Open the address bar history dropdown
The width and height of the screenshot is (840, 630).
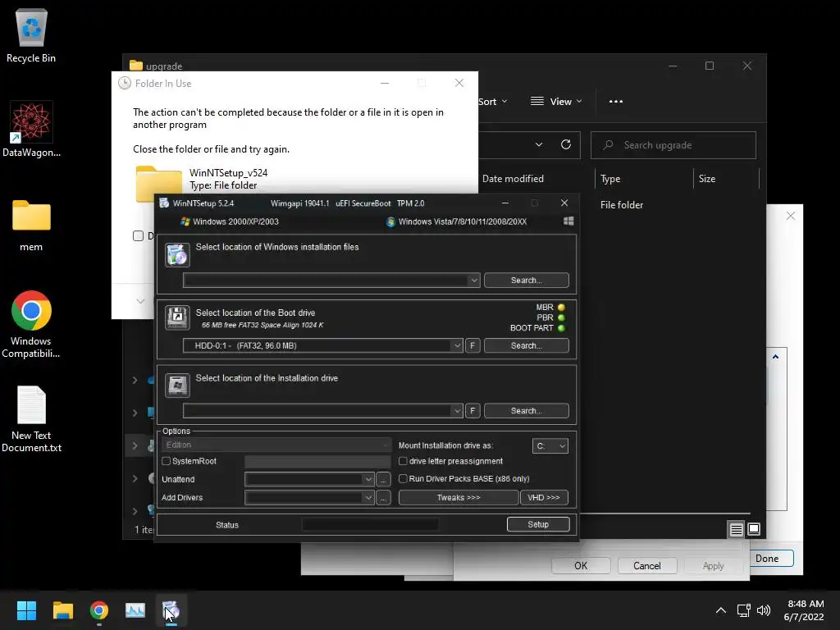(x=539, y=144)
